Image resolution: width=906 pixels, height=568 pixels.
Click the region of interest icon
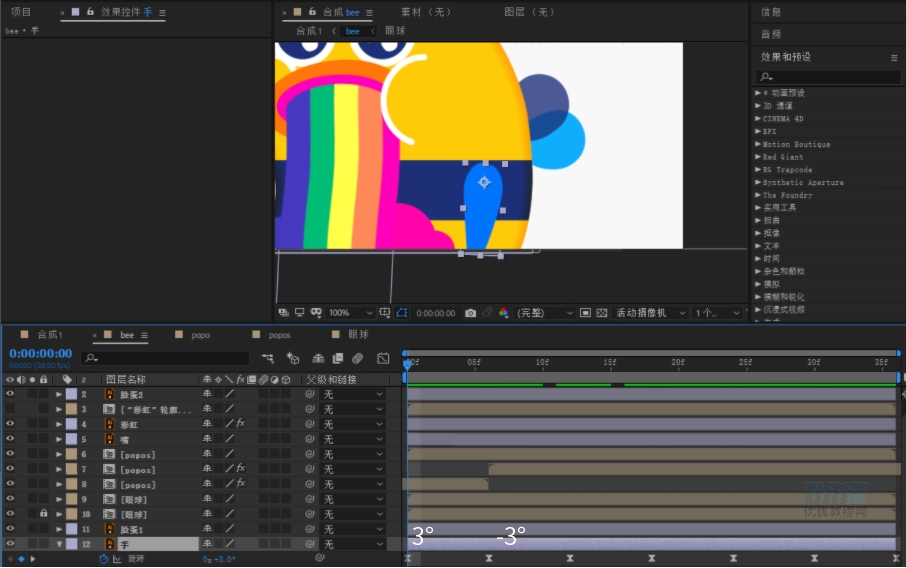(x=585, y=313)
